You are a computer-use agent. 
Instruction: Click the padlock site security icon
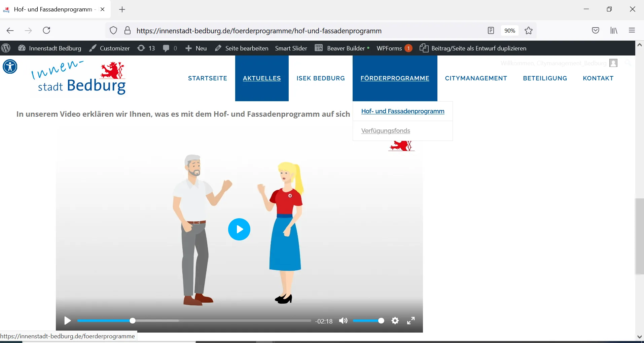(x=128, y=31)
